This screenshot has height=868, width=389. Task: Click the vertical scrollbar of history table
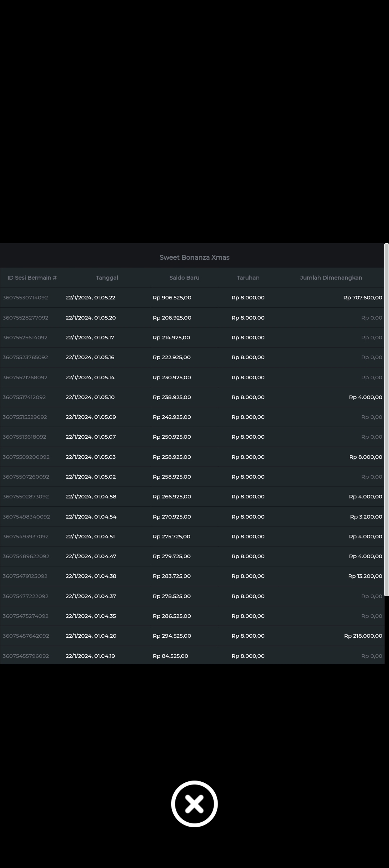pos(386,420)
